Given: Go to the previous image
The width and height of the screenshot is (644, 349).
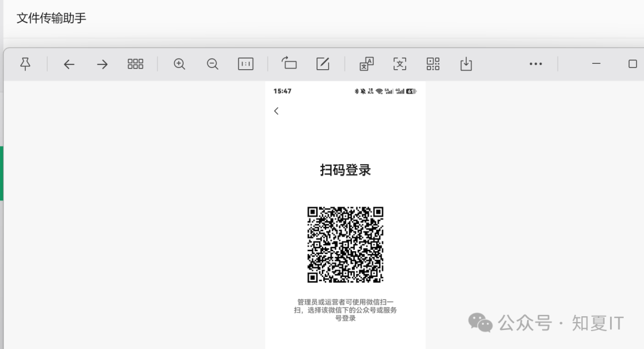Looking at the screenshot, I should (69, 64).
